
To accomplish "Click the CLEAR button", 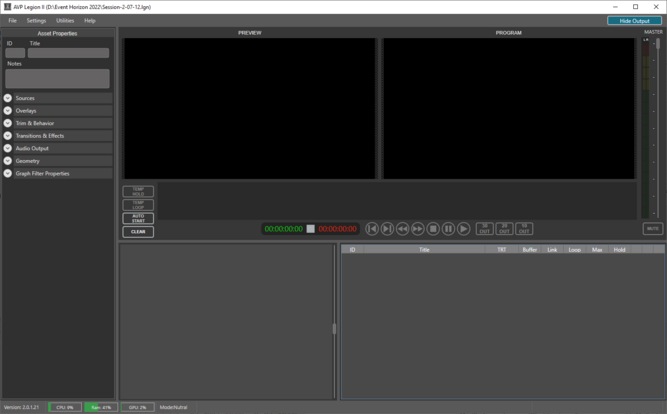I will [138, 232].
